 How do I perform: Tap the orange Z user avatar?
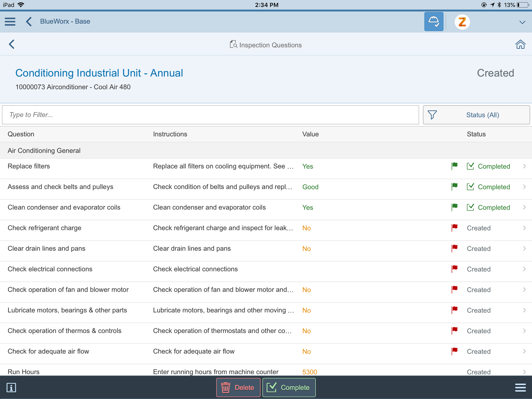[x=462, y=22]
